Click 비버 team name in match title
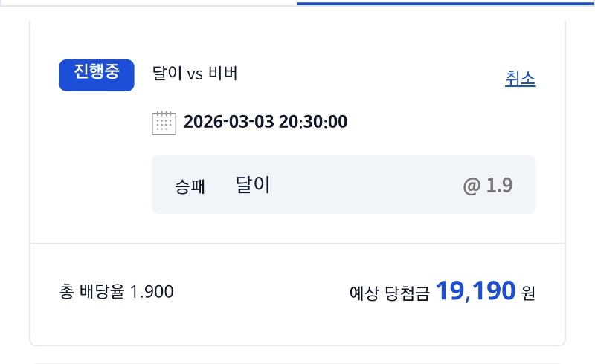Screen dimensions: 595x364 click(222, 74)
